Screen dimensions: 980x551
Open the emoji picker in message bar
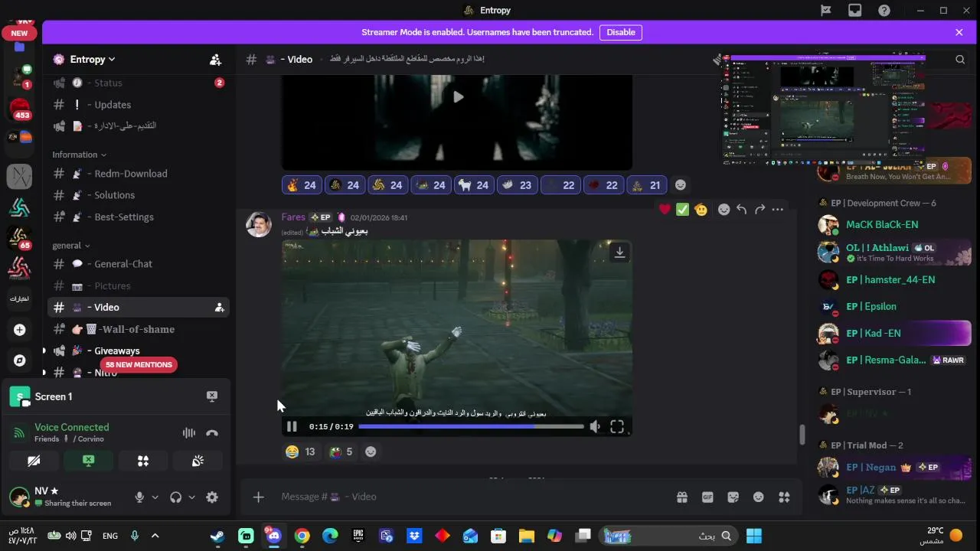click(758, 497)
